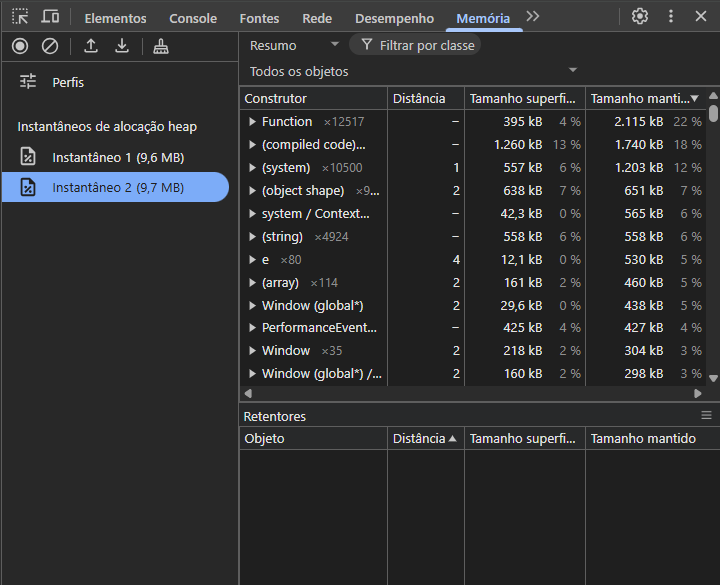Clear all profiles using the circle-slash icon
This screenshot has height=585, width=720.
tap(50, 46)
